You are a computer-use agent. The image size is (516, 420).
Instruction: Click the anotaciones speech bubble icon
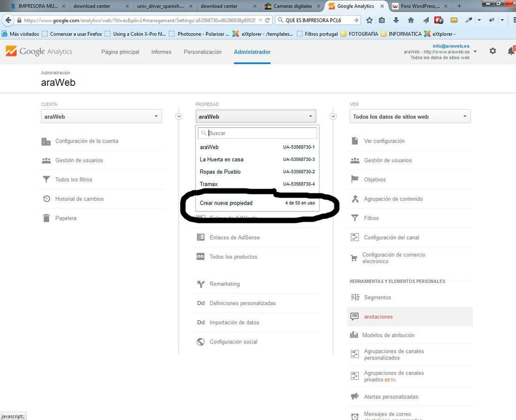[x=355, y=317]
